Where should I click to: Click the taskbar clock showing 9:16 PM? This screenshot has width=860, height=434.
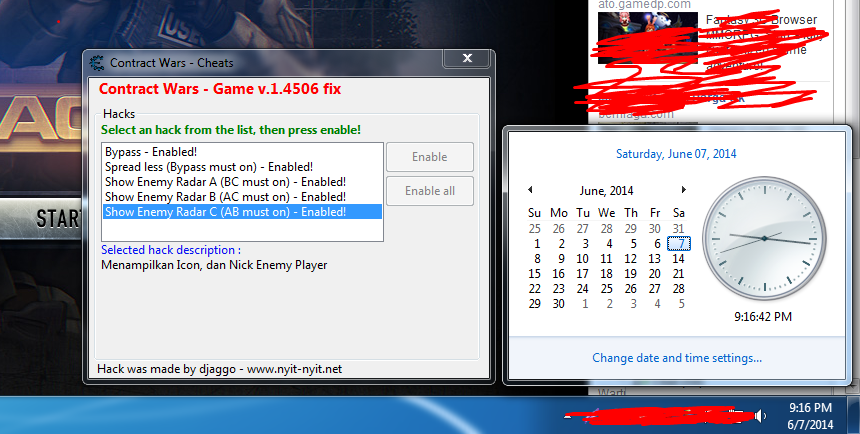(810, 415)
